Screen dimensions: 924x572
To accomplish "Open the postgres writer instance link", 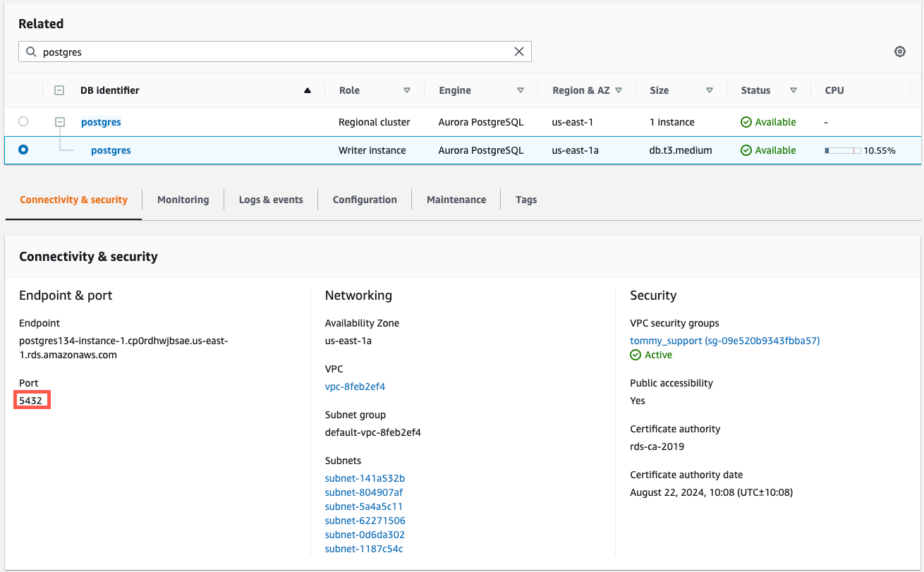I will [111, 150].
